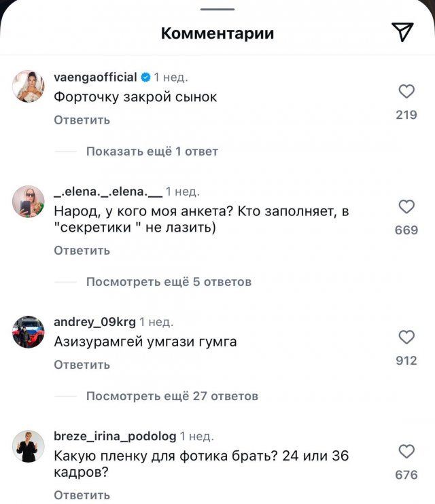The width and height of the screenshot is (435, 504).
Task: Tap the share paper-plane icon
Action: coord(402,32)
